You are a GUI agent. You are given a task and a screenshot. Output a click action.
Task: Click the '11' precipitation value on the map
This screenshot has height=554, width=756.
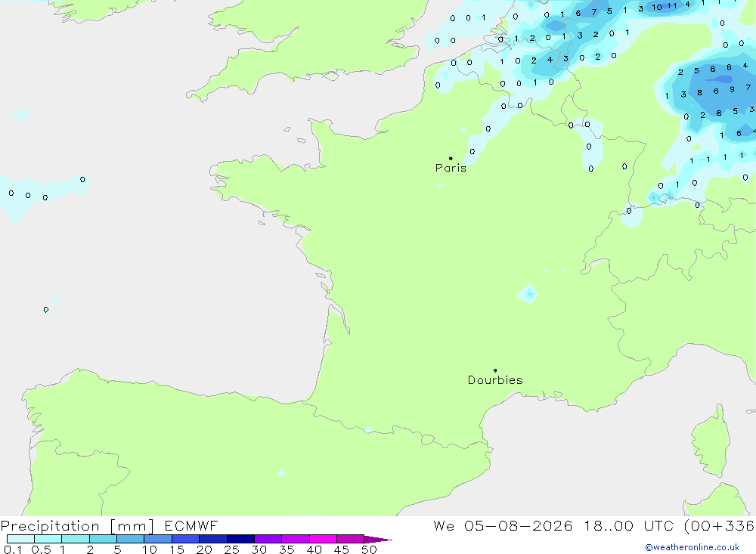coord(672,6)
